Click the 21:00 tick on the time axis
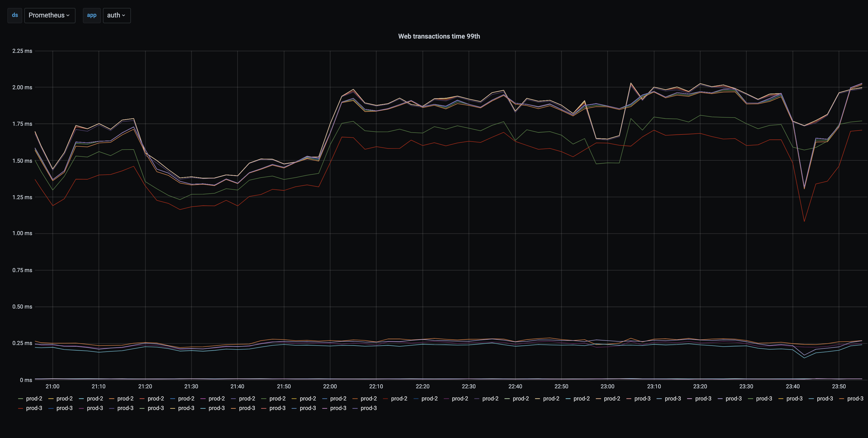Viewport: 868px width, 438px height. tap(52, 386)
